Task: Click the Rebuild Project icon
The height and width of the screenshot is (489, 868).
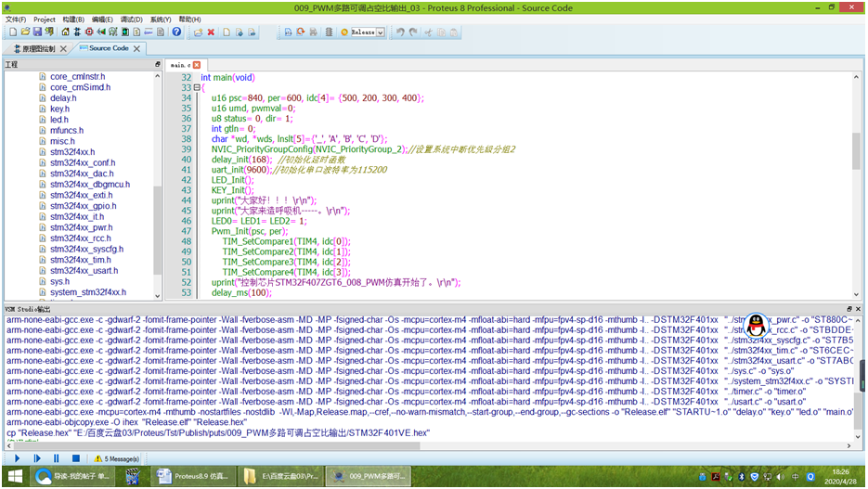Action: (301, 32)
